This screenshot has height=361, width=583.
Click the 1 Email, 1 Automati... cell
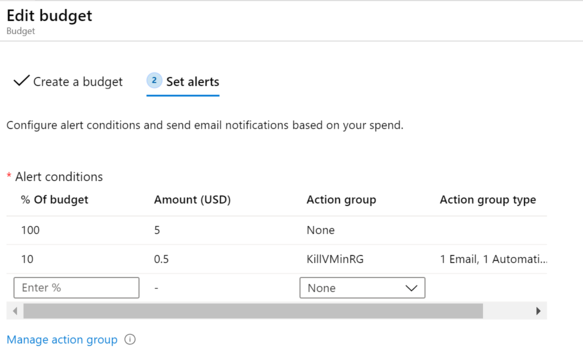(493, 259)
